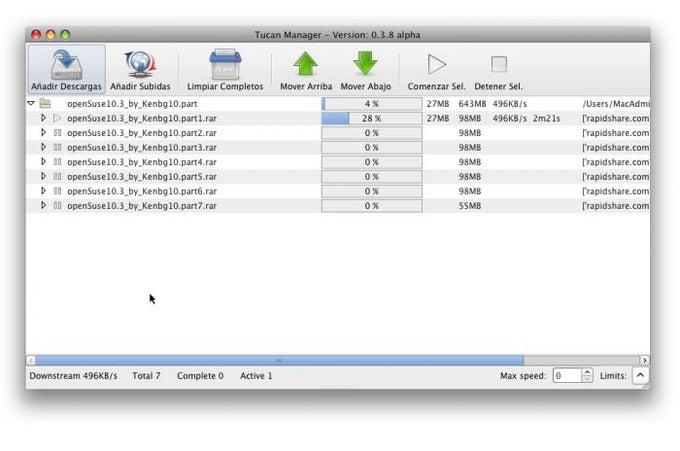Click the pause status icon of part4.rar
Screen dimensions: 680x451
click(57, 162)
